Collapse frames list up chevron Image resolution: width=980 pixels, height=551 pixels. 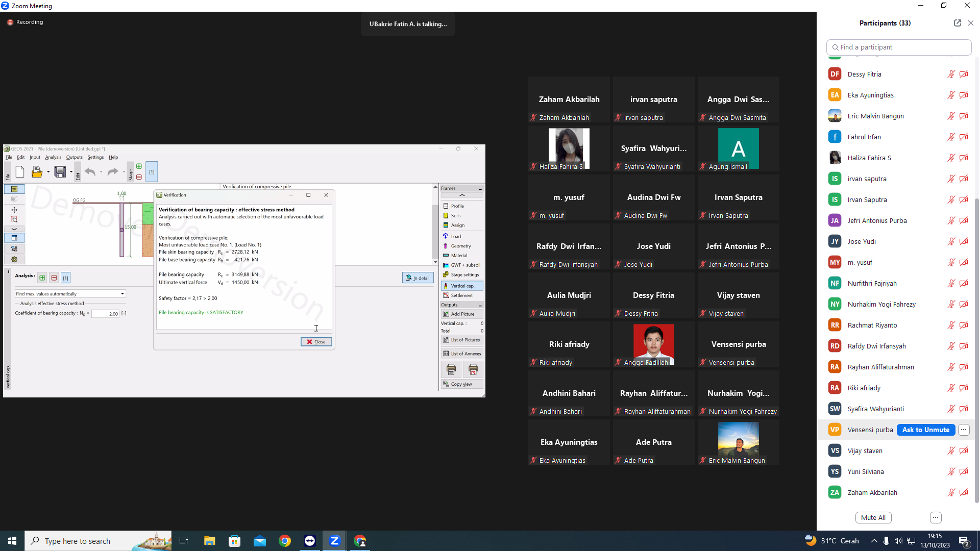tap(462, 195)
